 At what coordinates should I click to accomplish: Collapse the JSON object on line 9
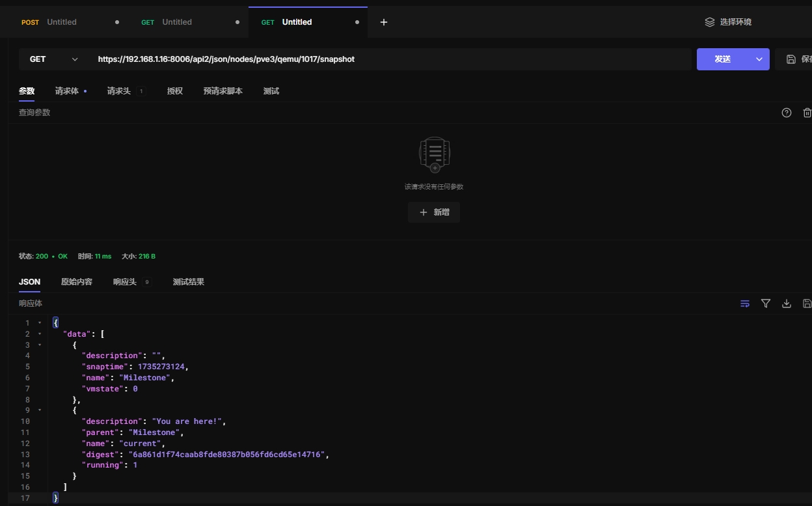pyautogui.click(x=40, y=410)
